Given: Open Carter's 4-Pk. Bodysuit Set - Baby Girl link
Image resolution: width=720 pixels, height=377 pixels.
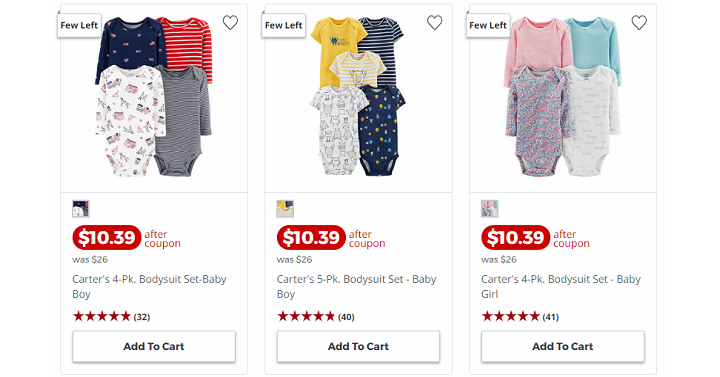Looking at the screenshot, I should [x=561, y=287].
